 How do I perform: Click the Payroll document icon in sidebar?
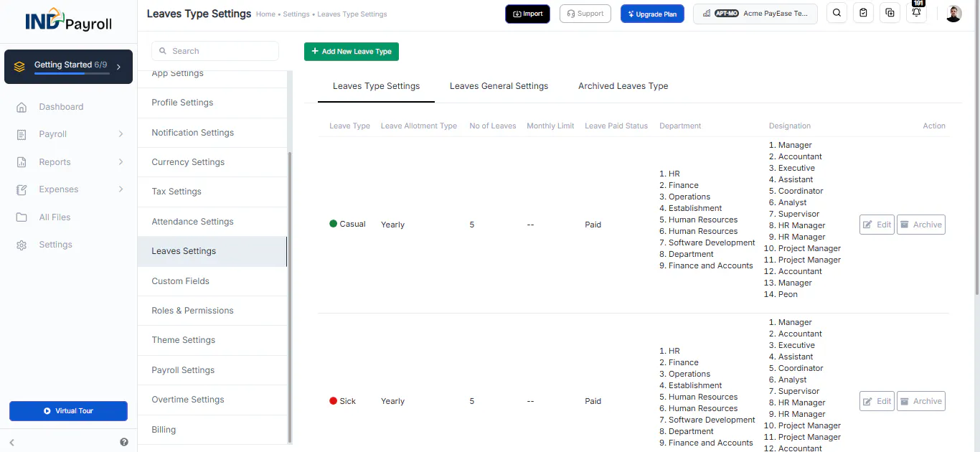coord(22,134)
